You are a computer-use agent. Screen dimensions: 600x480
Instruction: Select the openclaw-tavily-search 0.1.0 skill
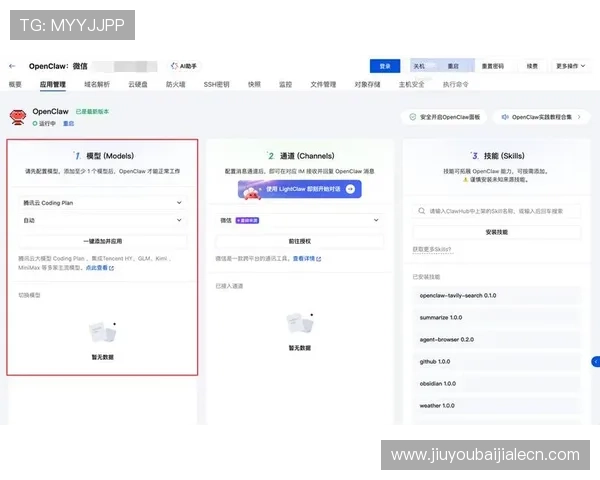[x=497, y=296]
